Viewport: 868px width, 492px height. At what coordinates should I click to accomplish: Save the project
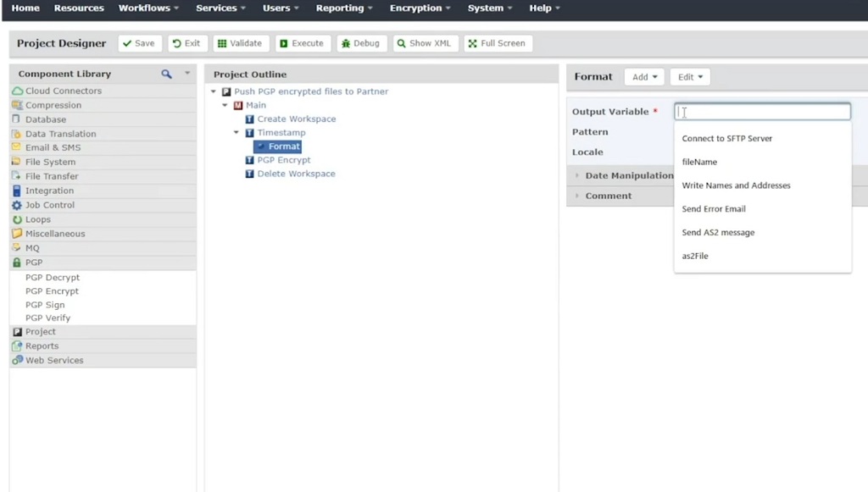pos(140,43)
